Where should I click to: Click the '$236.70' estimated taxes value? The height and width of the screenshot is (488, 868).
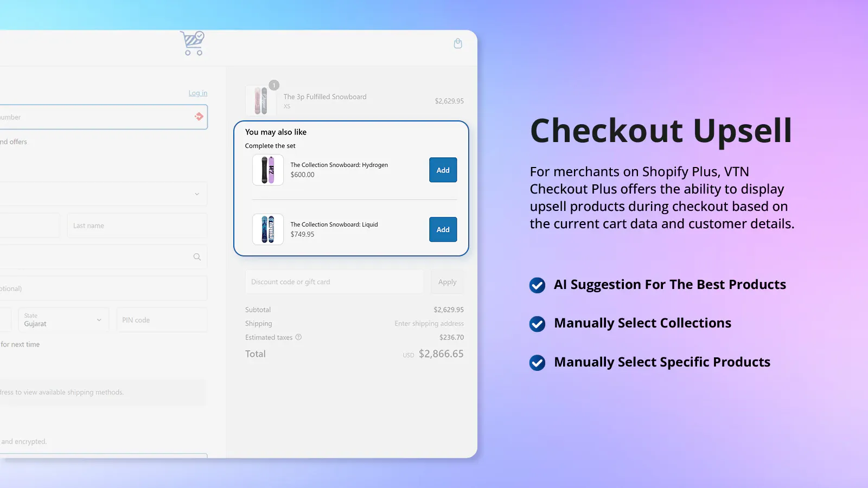tap(451, 337)
